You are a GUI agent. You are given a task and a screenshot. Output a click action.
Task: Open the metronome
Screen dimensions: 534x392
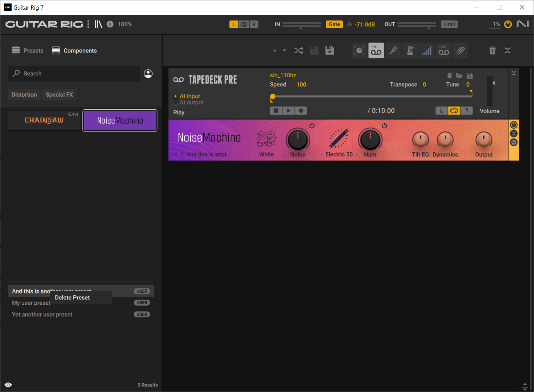click(x=410, y=50)
